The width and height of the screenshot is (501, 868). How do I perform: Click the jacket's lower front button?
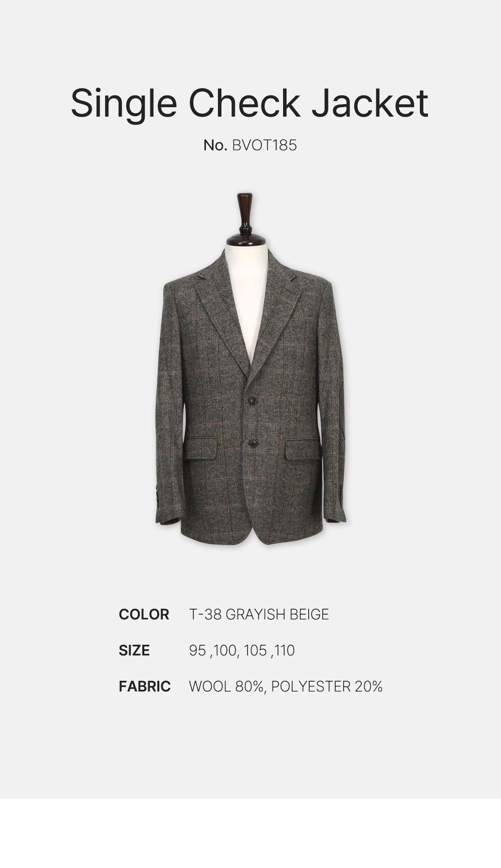254,443
